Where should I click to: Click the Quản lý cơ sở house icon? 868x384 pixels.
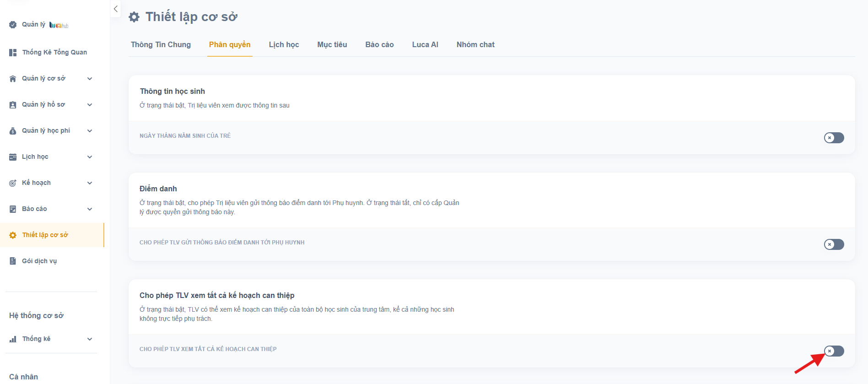pyautogui.click(x=13, y=79)
